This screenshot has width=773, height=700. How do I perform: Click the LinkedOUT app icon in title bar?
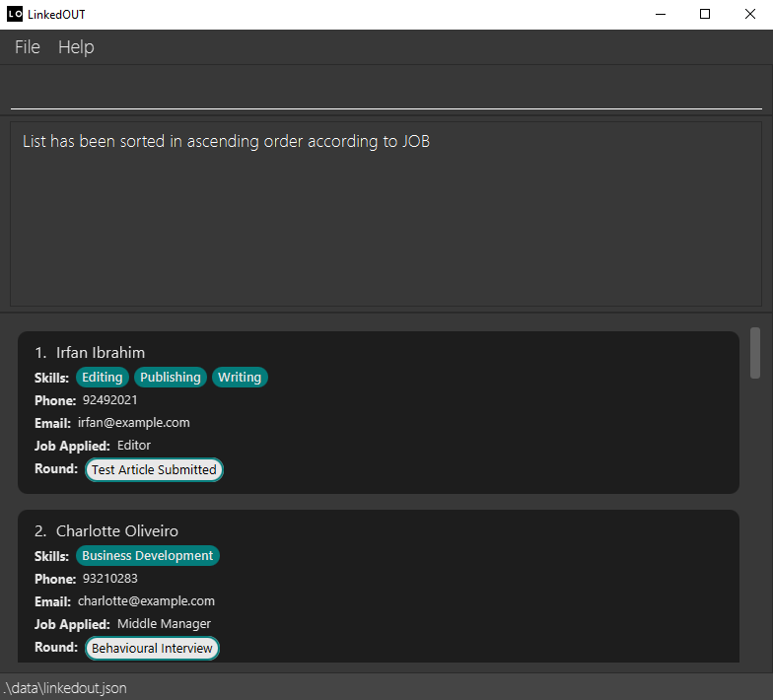15,14
